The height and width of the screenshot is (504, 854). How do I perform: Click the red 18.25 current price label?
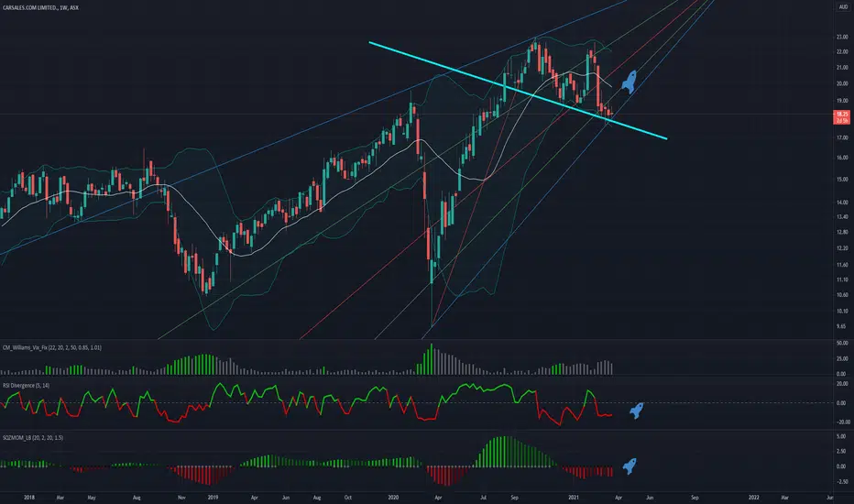click(x=842, y=116)
